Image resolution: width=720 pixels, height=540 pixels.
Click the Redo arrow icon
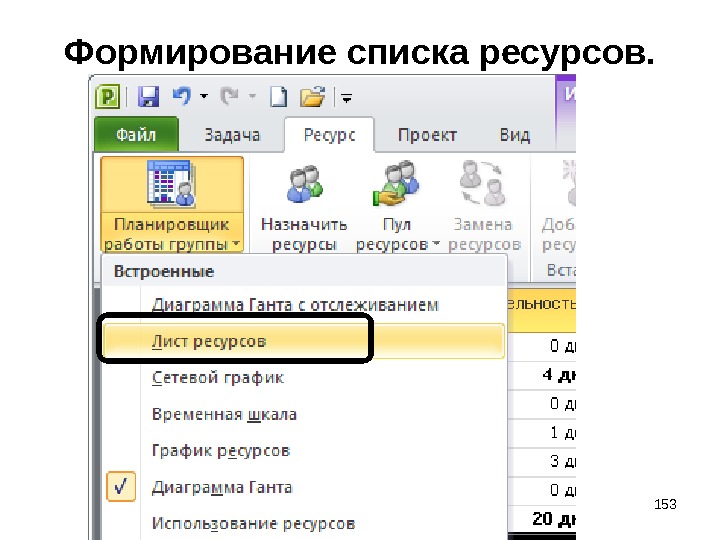coord(230,96)
